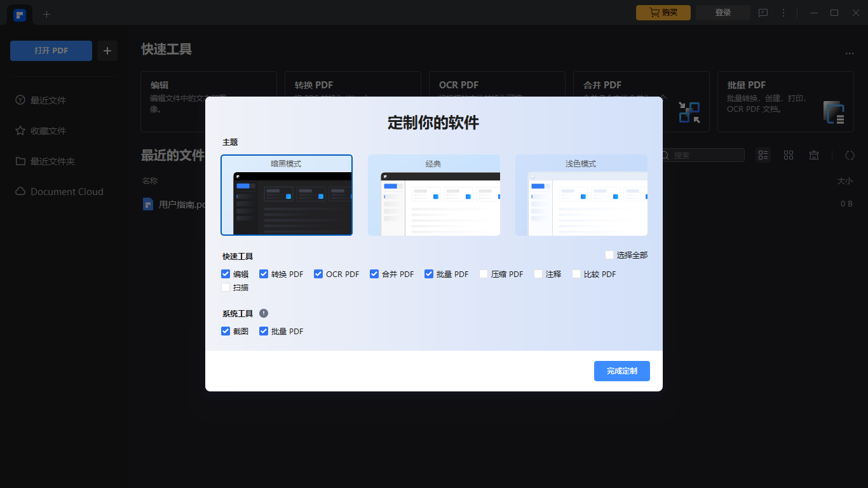Enable the 压缩 PDF checkbox
This screenshot has width=868, height=488.
click(x=484, y=274)
